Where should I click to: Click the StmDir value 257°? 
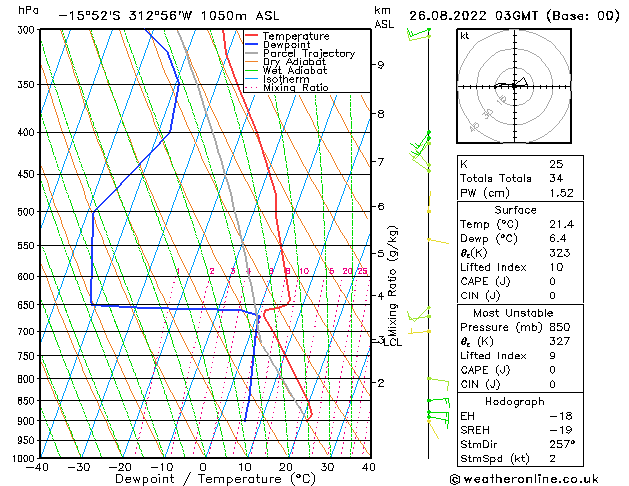coord(562,444)
